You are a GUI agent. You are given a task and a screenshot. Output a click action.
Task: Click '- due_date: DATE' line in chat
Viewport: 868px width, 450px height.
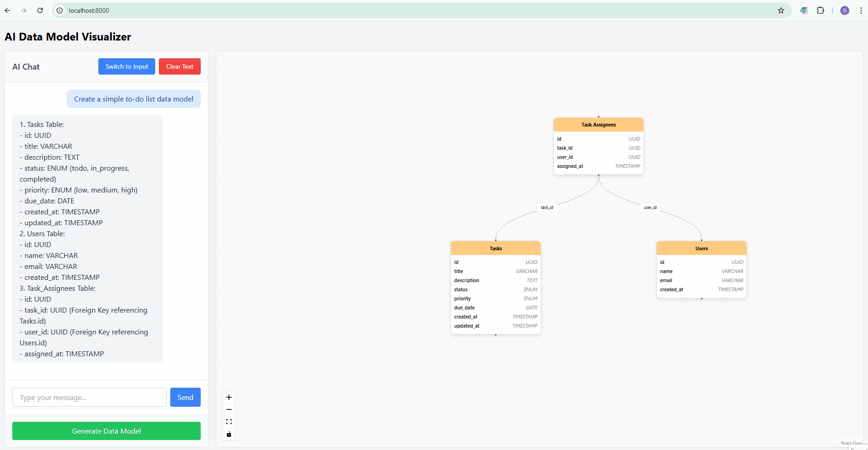pyautogui.click(x=47, y=201)
